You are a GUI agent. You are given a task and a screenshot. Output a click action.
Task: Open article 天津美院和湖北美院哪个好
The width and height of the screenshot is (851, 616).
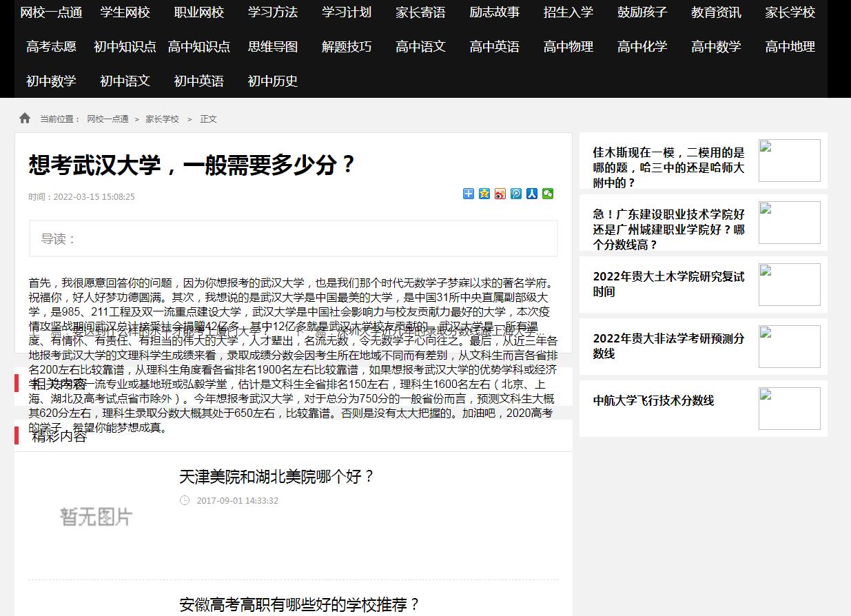277,476
